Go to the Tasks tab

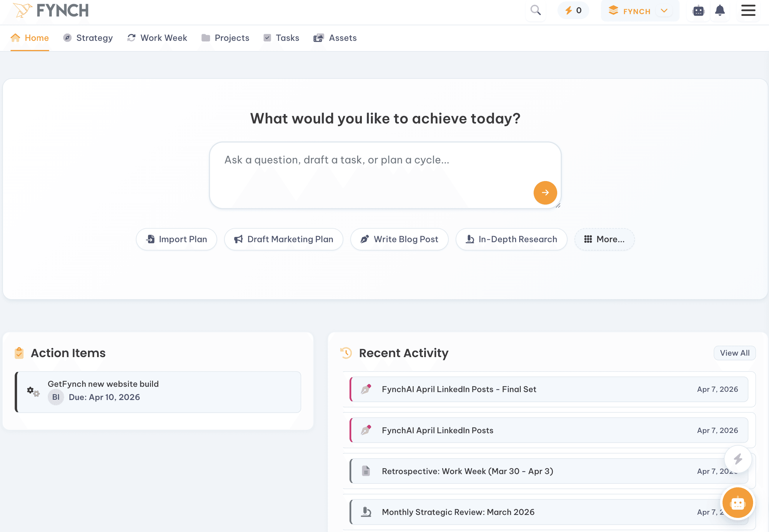pyautogui.click(x=281, y=38)
